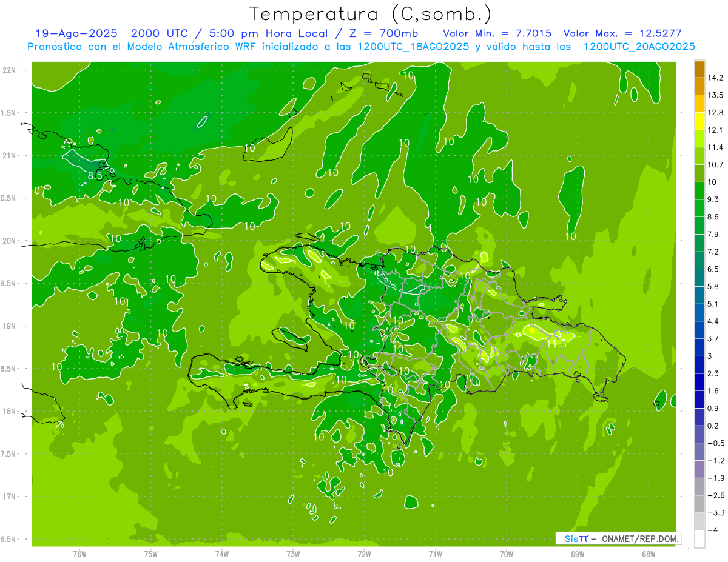Click the "7.9" colorbar value
This screenshot has width=728, height=562.
tap(713, 234)
